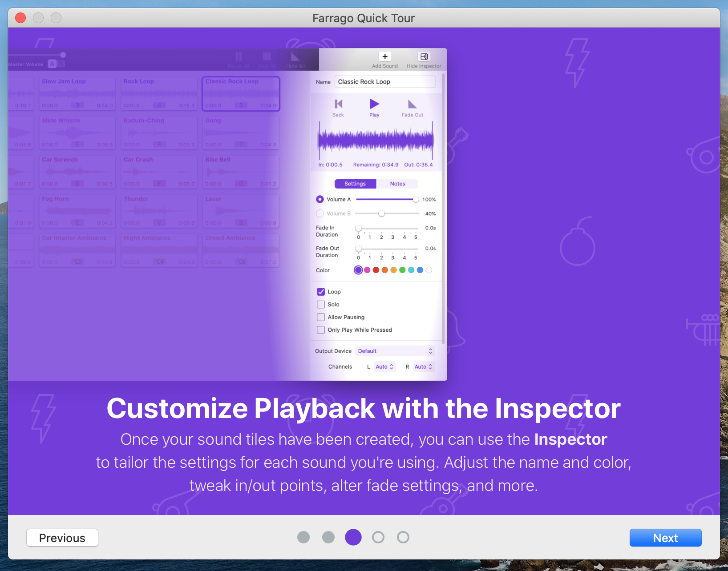Choose the green color swatch
Screen dimensions: 728x571
tap(402, 270)
